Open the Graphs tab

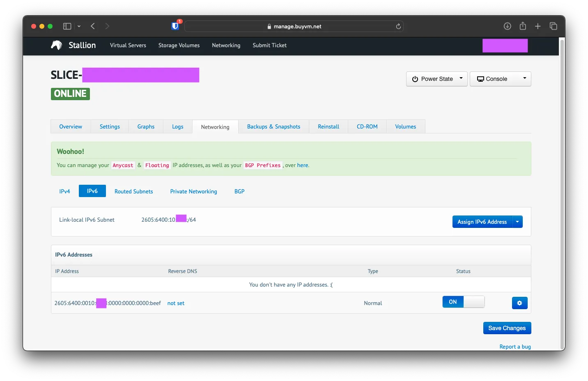(146, 126)
